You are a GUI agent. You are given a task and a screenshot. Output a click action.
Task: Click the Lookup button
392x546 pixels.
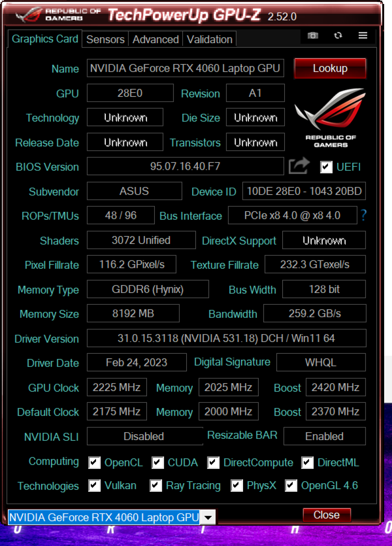[330, 68]
